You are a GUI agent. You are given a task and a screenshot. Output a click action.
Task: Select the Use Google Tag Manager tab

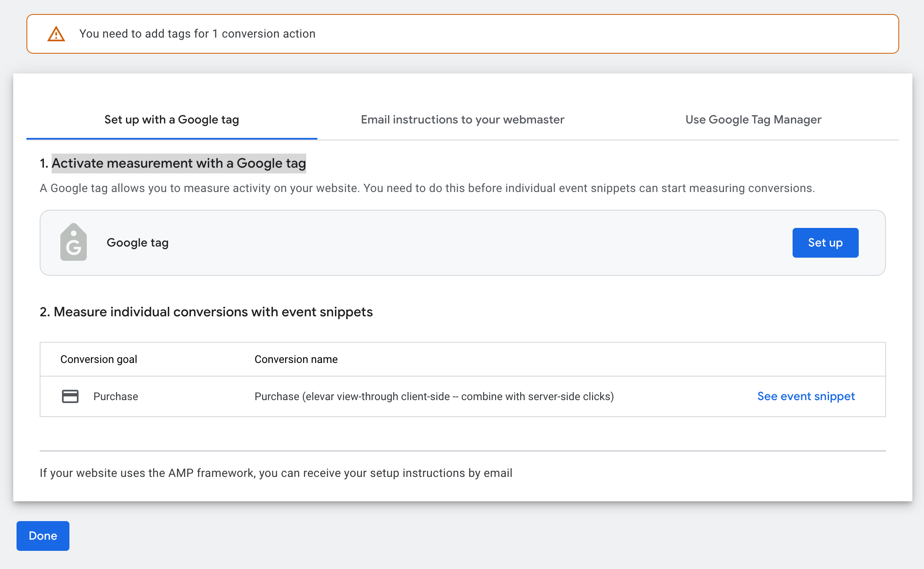click(x=753, y=120)
